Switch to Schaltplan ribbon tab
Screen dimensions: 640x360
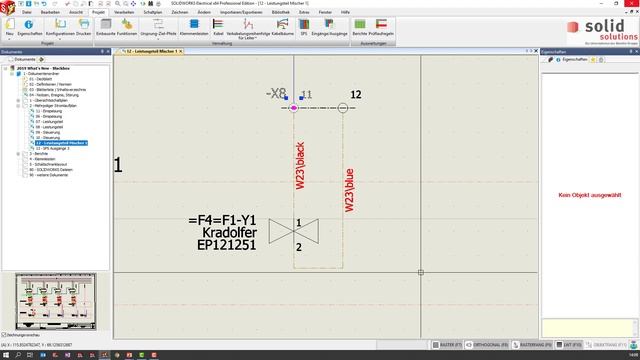tap(153, 12)
